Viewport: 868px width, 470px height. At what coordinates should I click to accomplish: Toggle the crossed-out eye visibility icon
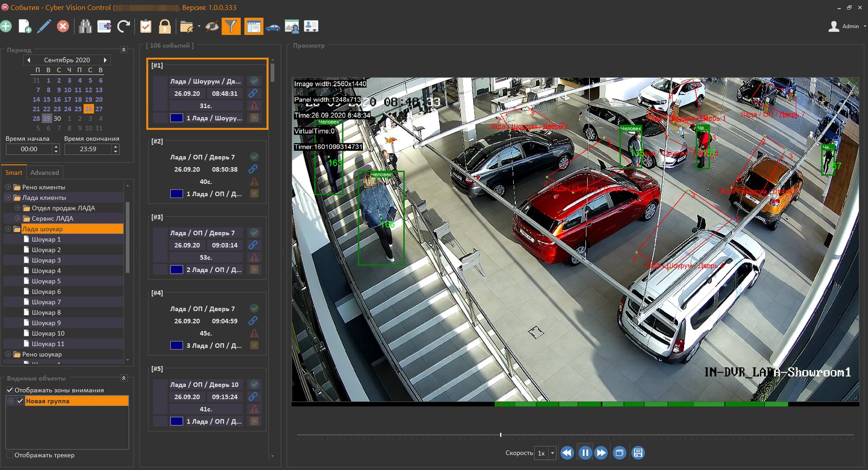tap(212, 26)
